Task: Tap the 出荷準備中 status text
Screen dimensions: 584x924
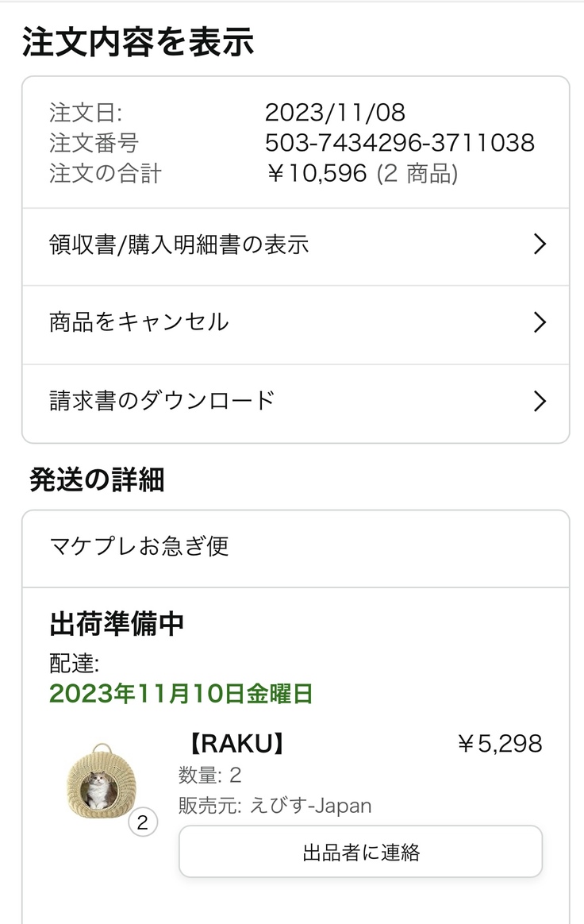Action: pyautogui.click(x=117, y=624)
